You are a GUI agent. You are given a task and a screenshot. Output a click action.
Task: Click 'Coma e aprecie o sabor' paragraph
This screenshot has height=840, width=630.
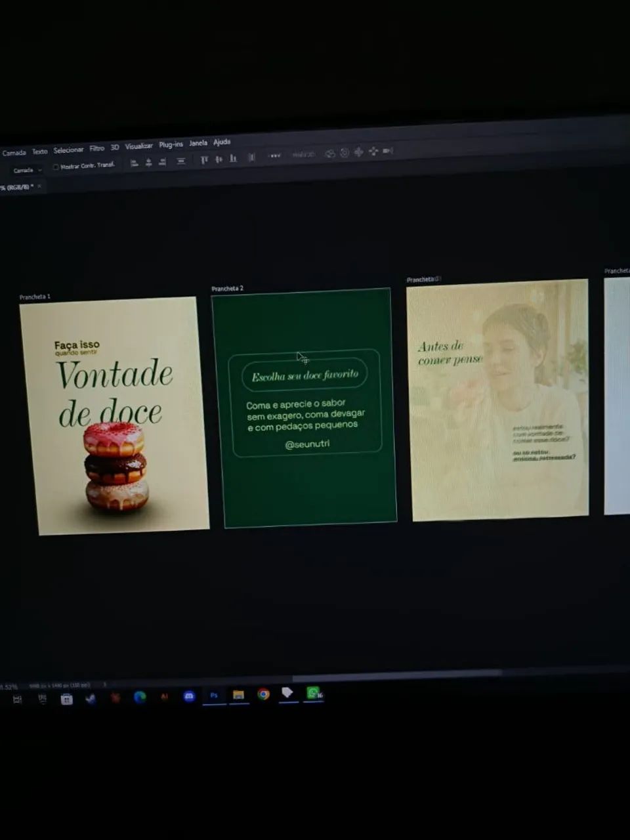tap(306, 415)
